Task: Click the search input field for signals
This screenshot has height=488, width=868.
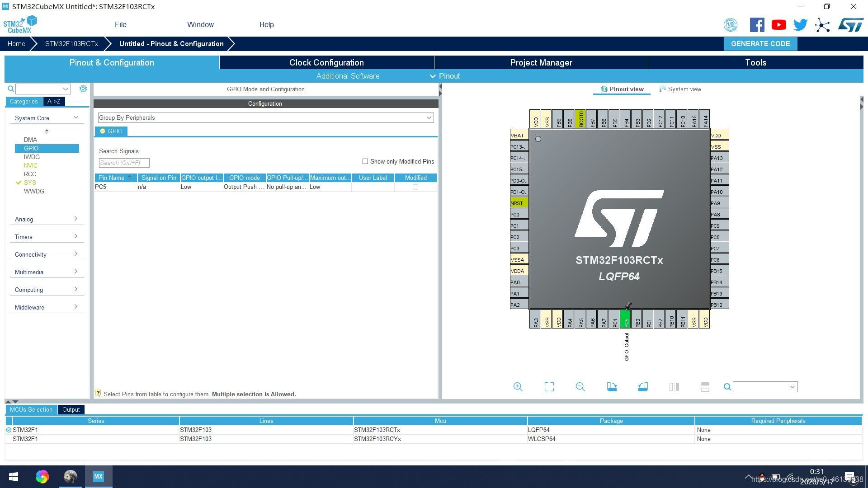Action: click(123, 162)
